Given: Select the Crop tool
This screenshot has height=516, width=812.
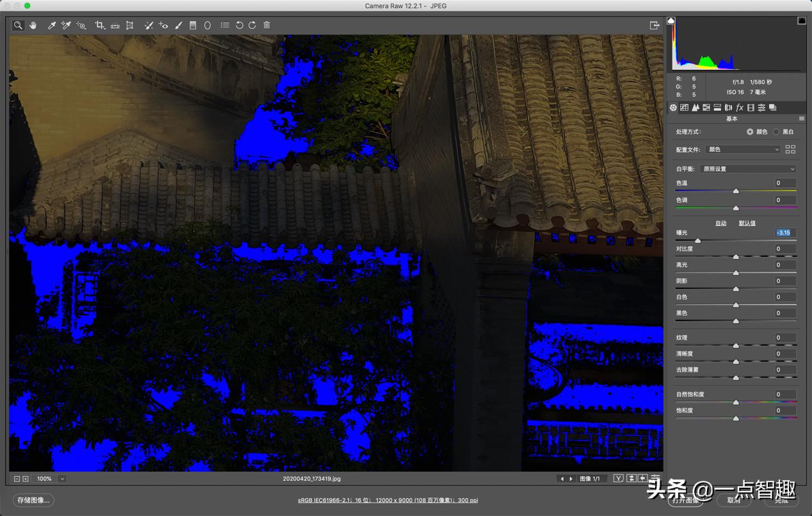Looking at the screenshot, I should click(x=100, y=25).
